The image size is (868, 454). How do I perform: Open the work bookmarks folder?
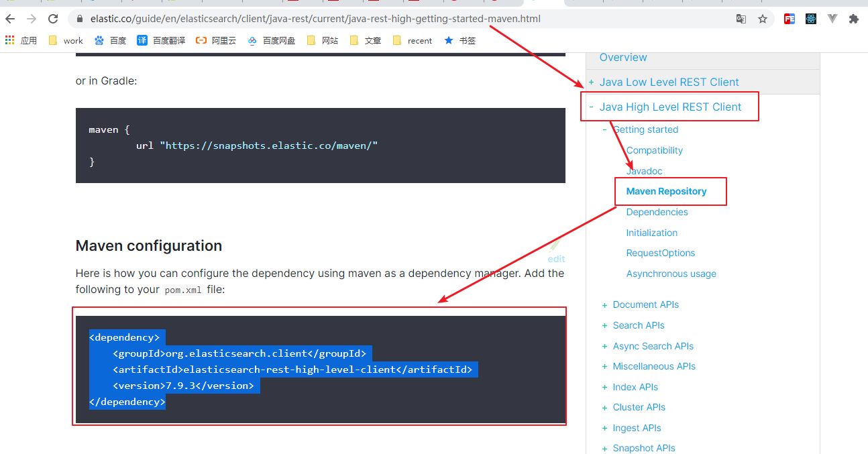66,40
